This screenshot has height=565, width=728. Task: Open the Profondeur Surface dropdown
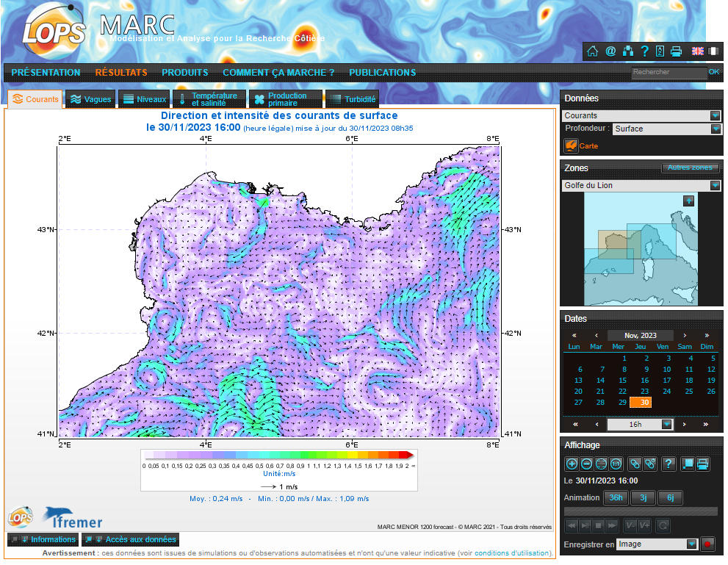(x=716, y=129)
